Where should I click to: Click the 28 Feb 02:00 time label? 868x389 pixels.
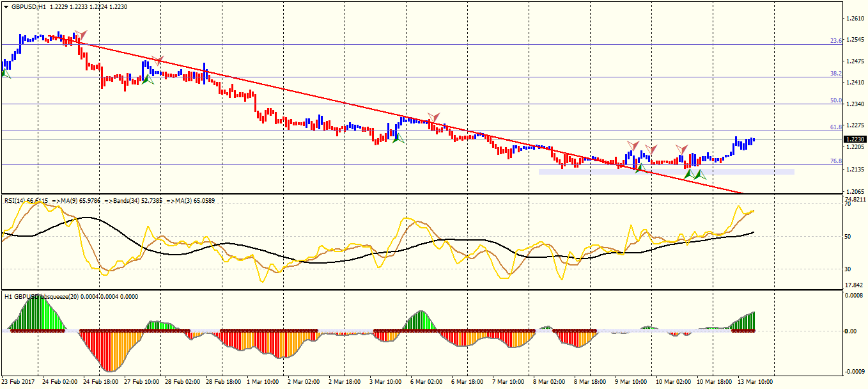point(183,382)
